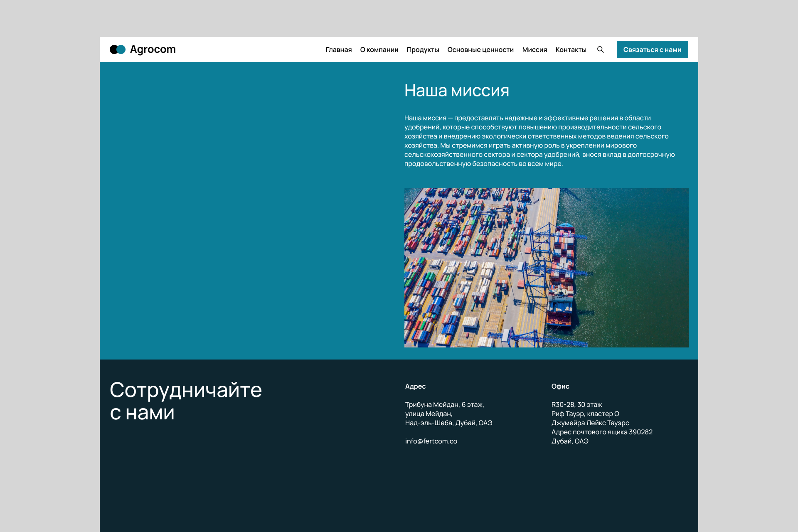Click the Адрес label in footer
The image size is (798, 532).
coord(415,386)
